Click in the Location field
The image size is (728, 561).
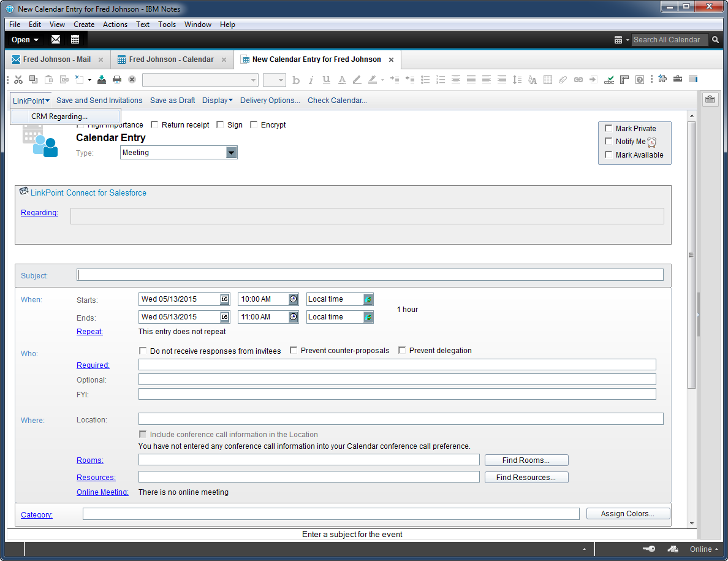[401, 419]
